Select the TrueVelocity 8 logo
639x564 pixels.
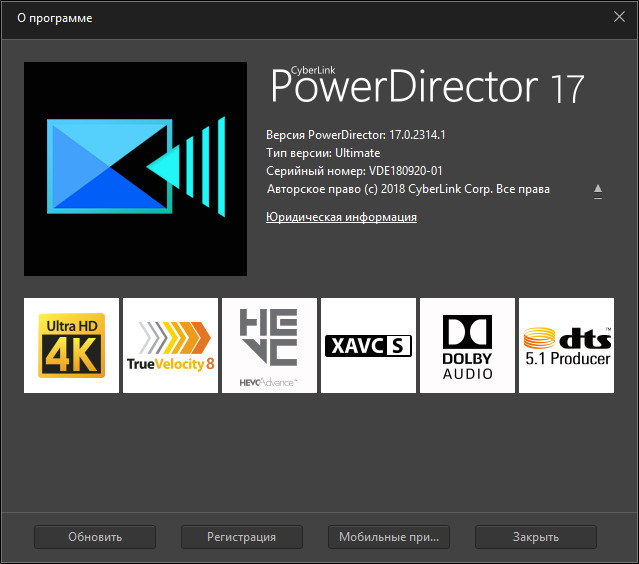(170, 345)
